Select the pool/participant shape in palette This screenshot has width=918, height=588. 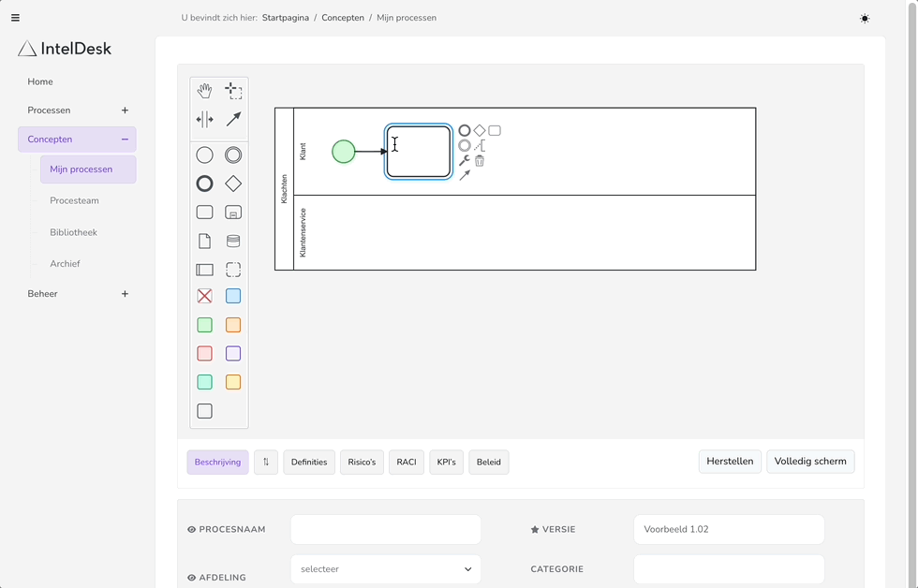204,270
